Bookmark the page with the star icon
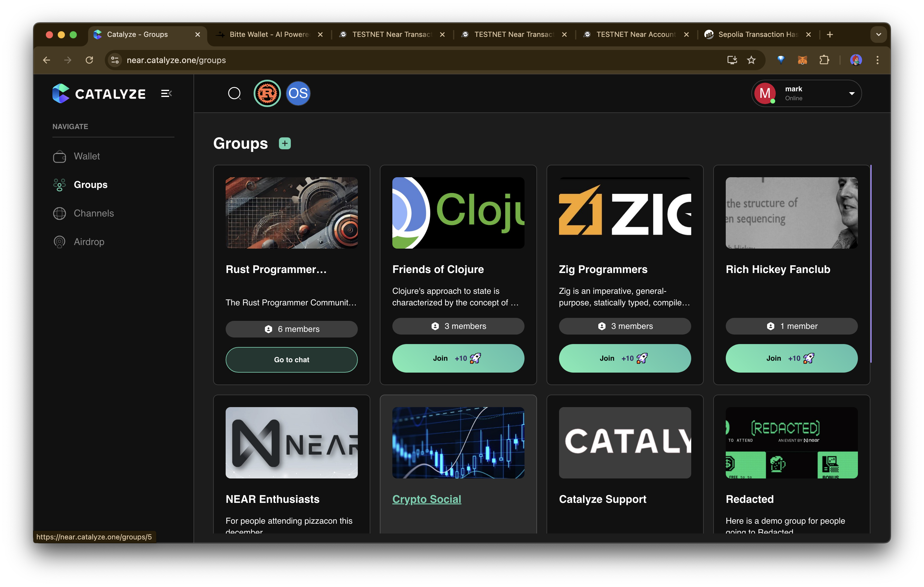924x587 pixels. click(751, 60)
